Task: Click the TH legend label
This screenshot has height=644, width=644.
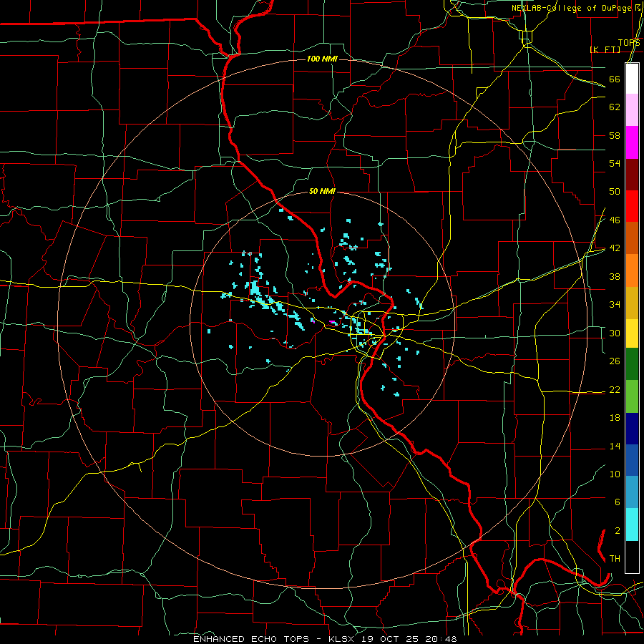Action: 615,559
